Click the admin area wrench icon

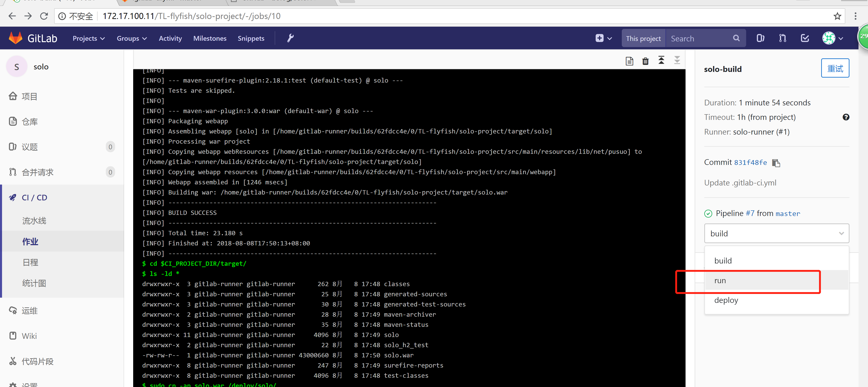pyautogui.click(x=290, y=38)
